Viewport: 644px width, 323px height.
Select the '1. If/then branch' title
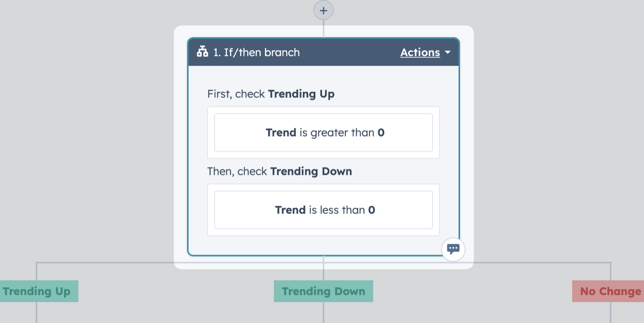click(x=256, y=52)
